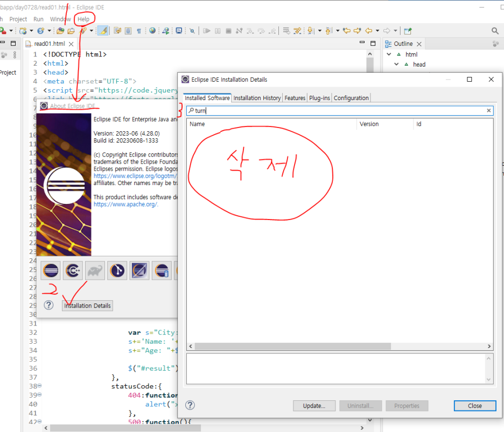Click the editor horizontal scrollbar thumb
This screenshot has height=432, width=504.
click(x=125, y=428)
